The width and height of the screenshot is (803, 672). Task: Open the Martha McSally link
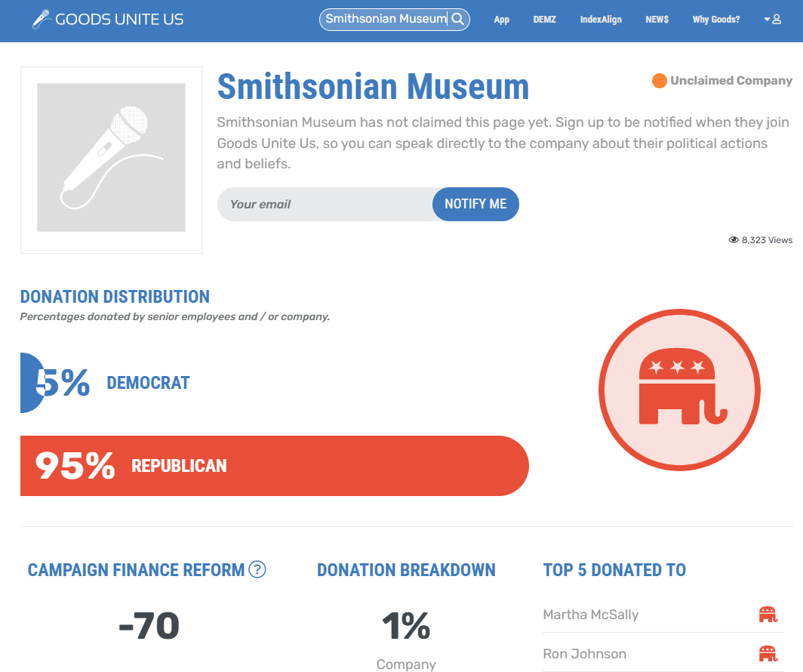(590, 615)
